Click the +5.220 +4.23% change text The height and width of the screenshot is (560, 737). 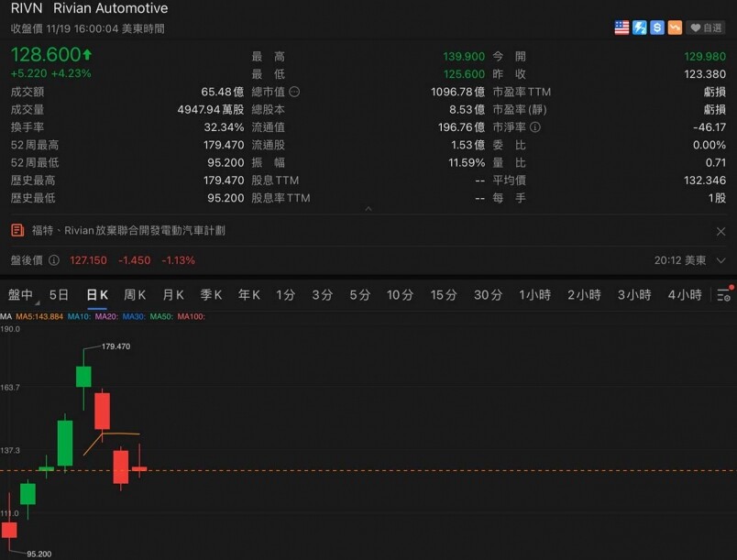[x=50, y=73]
